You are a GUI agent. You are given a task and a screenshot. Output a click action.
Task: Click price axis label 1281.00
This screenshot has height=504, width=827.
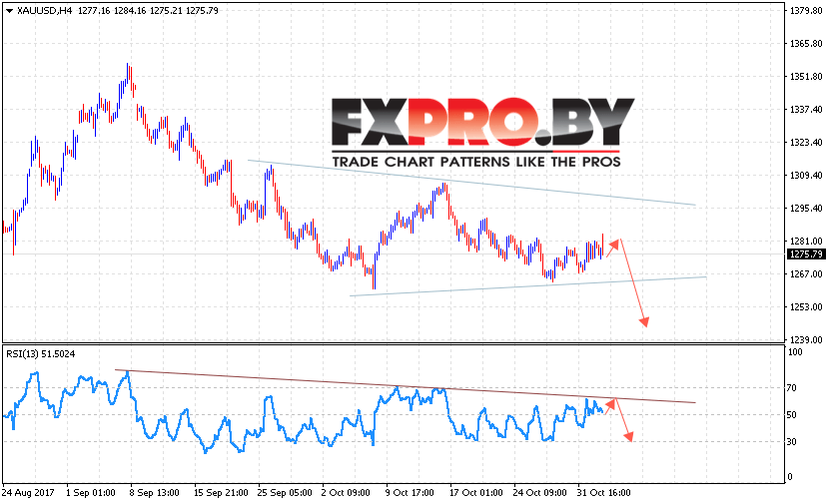pos(806,241)
